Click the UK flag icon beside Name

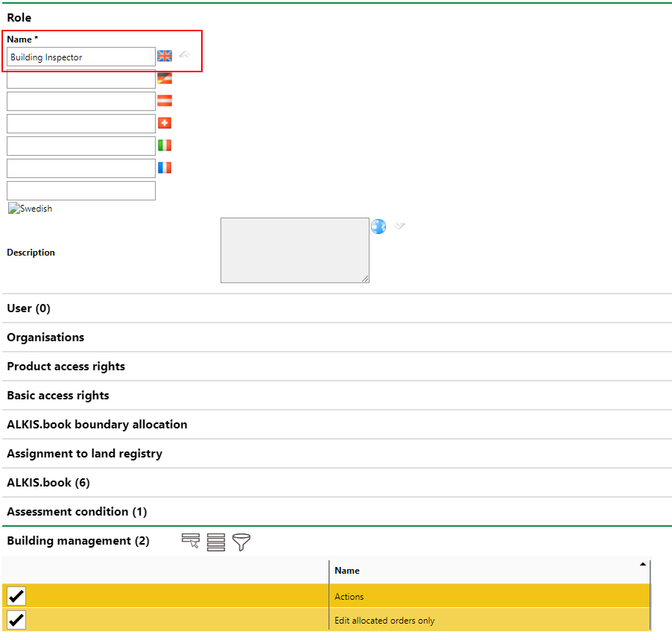tap(165, 56)
